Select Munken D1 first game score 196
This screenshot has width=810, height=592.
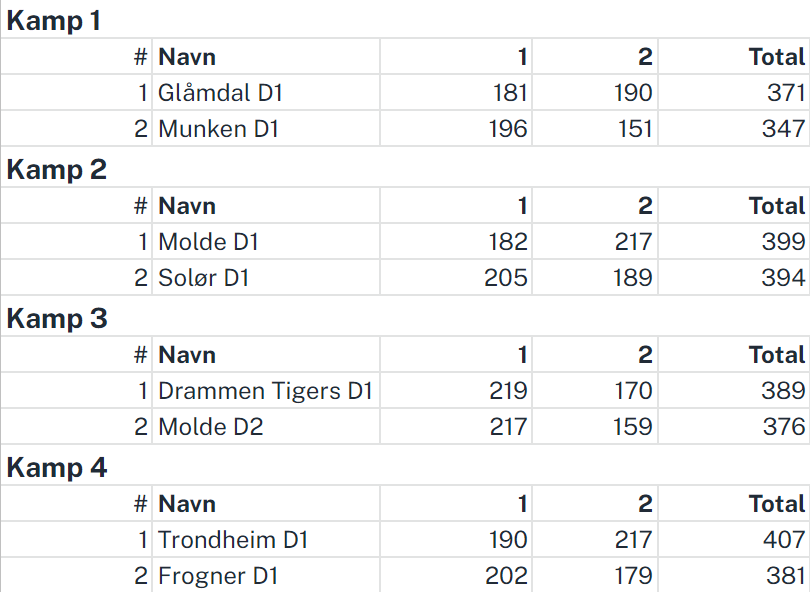pos(508,129)
